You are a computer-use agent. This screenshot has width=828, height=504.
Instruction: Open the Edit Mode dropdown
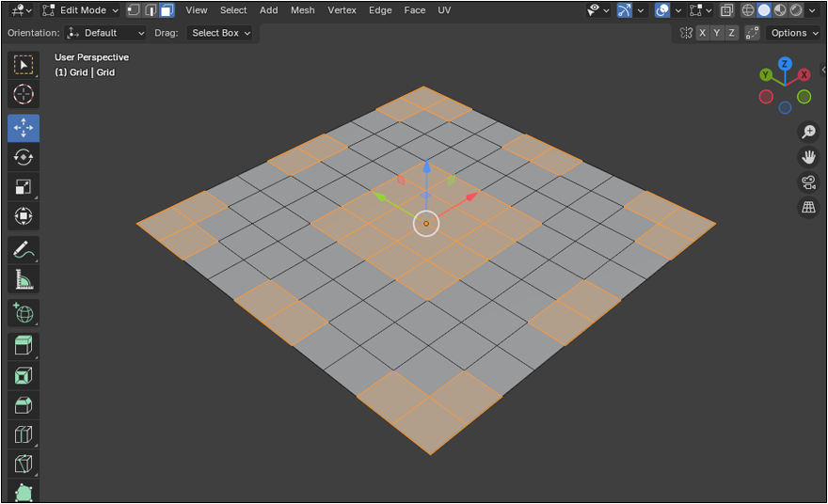[80, 10]
